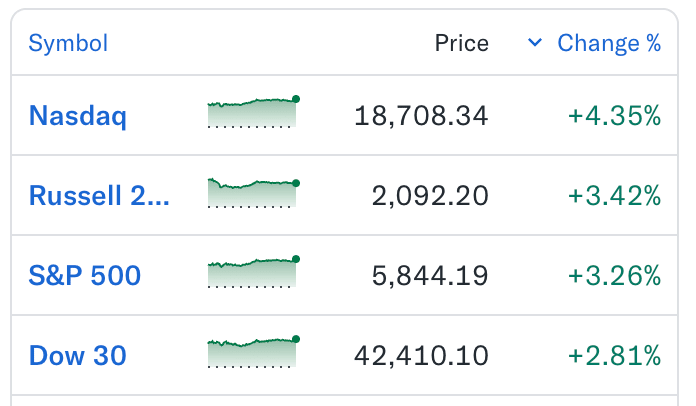The height and width of the screenshot is (406, 696).
Task: Open the S&P 500 index link
Action: tap(85, 276)
